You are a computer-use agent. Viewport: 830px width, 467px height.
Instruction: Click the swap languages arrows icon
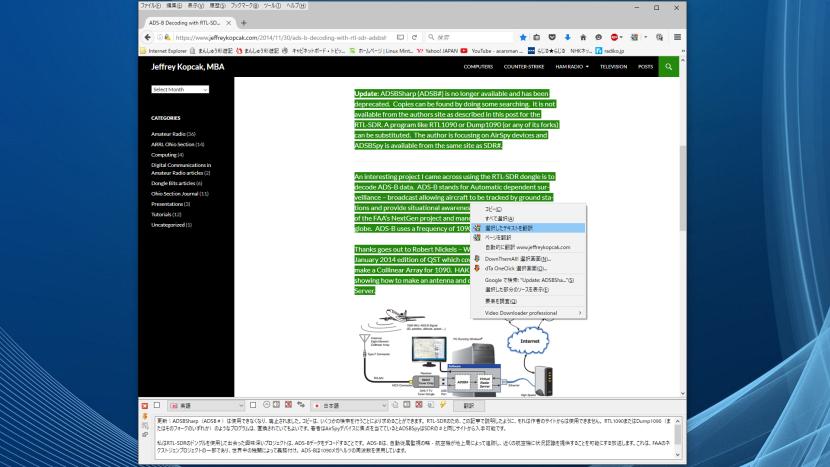pos(301,405)
